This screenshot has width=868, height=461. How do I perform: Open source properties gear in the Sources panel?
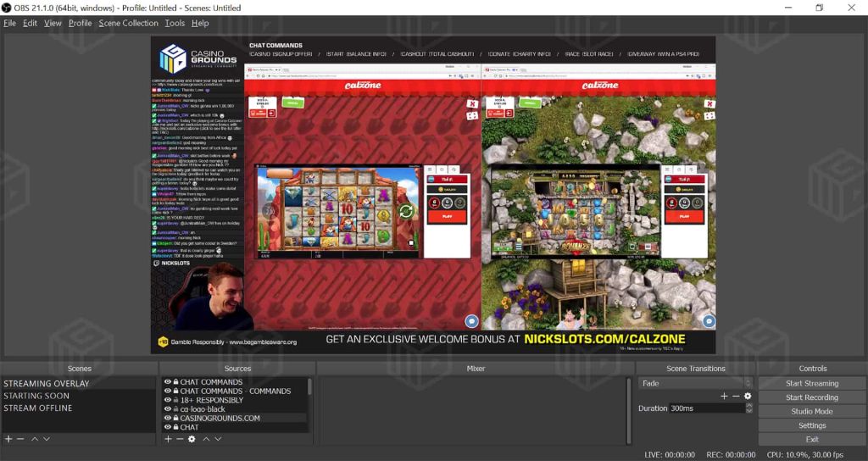pyautogui.click(x=192, y=439)
